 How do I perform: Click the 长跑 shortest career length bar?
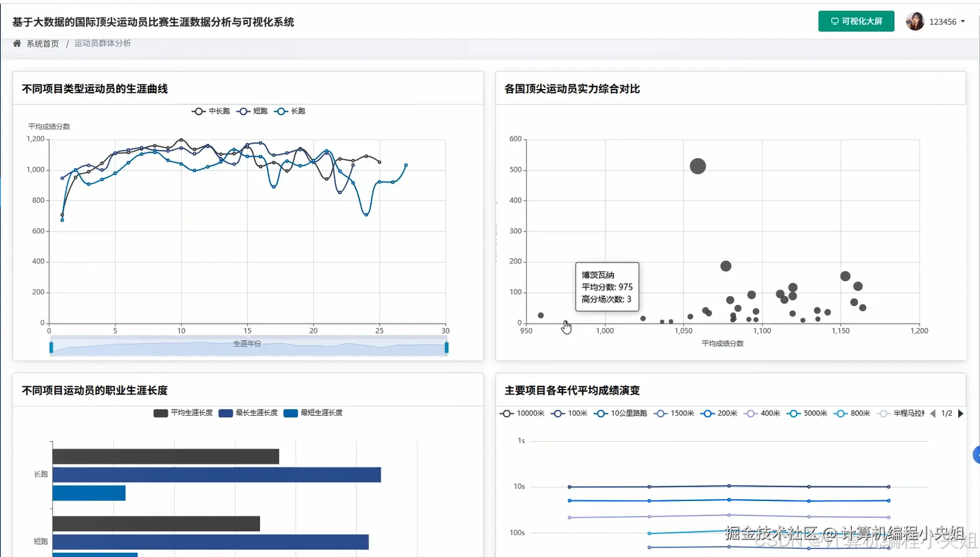pyautogui.click(x=89, y=493)
